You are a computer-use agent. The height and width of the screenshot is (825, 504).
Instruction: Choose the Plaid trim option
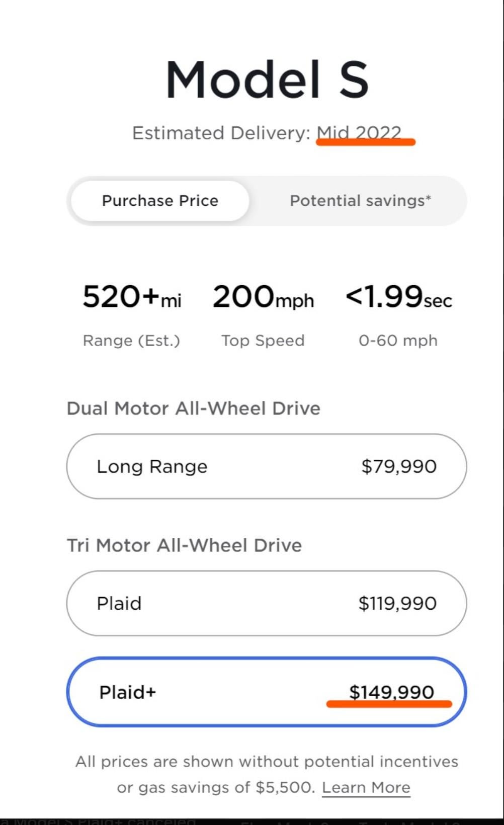pos(266,603)
